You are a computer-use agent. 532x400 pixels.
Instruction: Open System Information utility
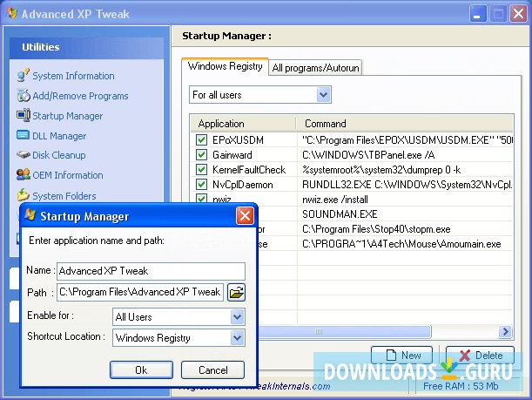pos(73,76)
